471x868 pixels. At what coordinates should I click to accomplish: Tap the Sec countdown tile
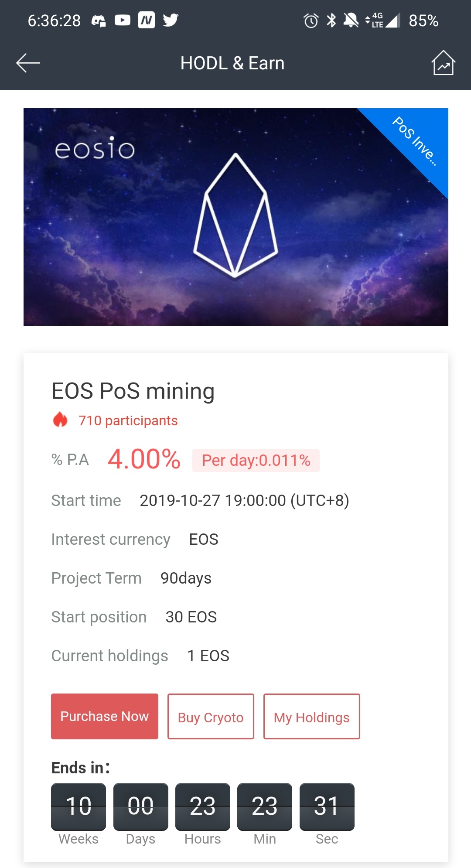click(x=327, y=806)
